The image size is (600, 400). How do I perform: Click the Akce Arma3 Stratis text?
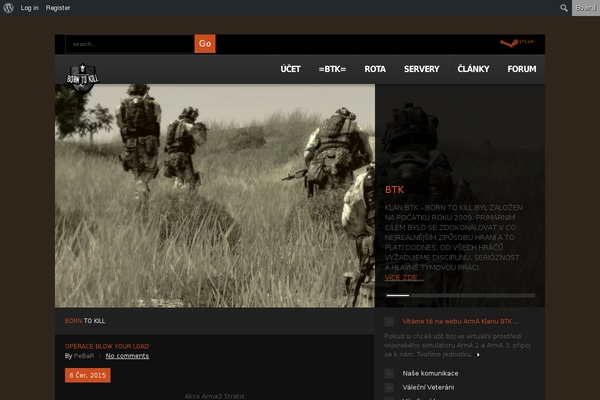point(214,396)
